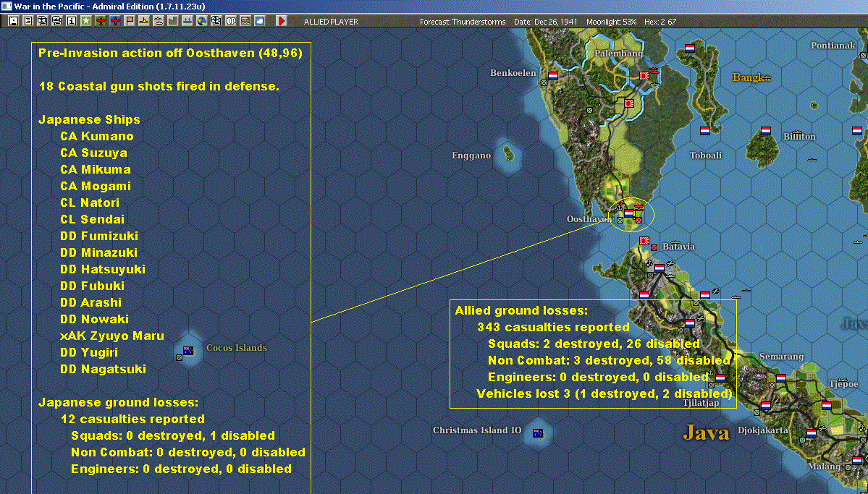The width and height of the screenshot is (868, 494).
Task: Select the Dutch flag base at Oosthaven
Action: click(629, 213)
